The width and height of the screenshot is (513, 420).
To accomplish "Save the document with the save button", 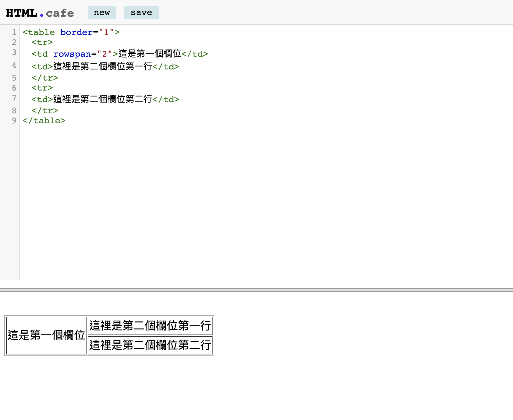I will click(x=142, y=12).
